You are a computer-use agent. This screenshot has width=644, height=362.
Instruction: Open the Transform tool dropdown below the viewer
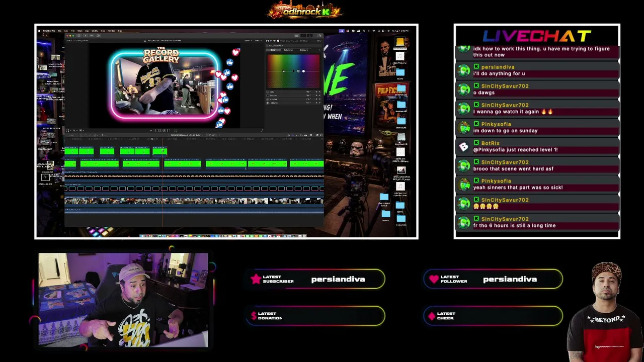(x=67, y=130)
